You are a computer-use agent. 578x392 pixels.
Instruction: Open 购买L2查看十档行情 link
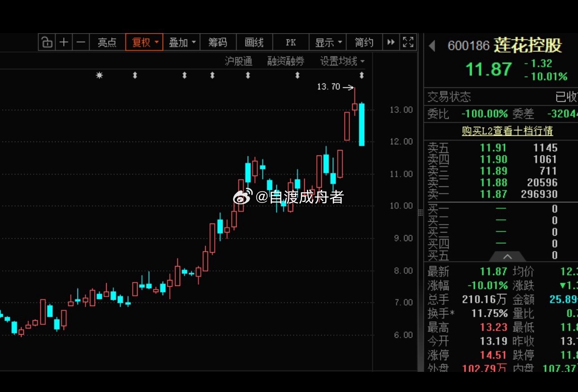(507, 131)
